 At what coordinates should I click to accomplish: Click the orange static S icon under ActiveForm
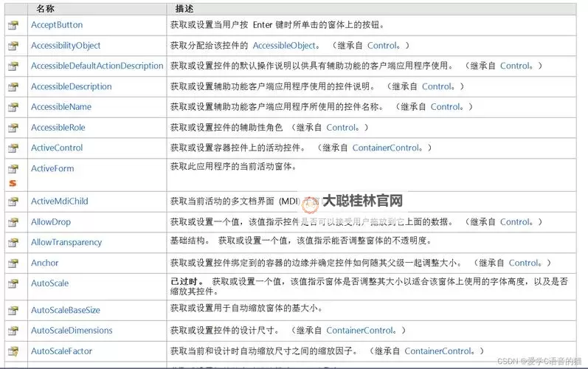pyautogui.click(x=13, y=183)
